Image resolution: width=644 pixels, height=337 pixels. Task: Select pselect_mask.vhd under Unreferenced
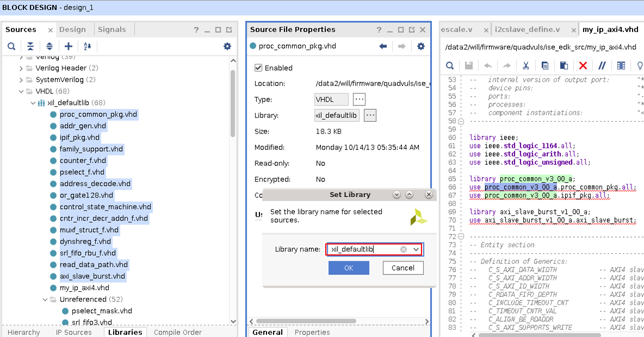click(102, 311)
